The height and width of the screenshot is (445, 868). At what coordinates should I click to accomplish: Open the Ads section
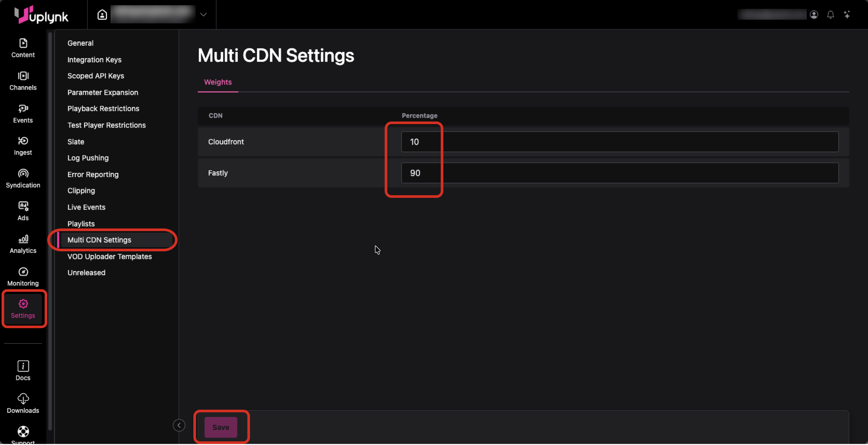point(23,211)
